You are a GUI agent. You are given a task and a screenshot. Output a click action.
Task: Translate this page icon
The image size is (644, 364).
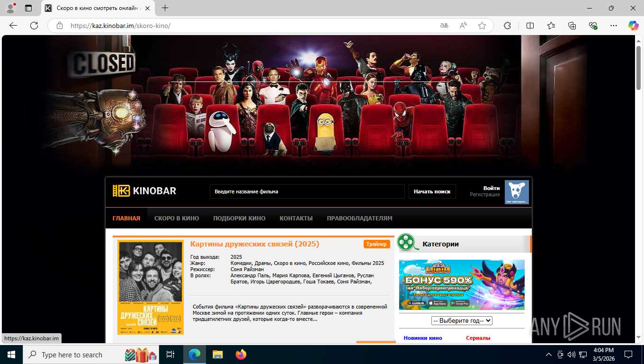[444, 26]
